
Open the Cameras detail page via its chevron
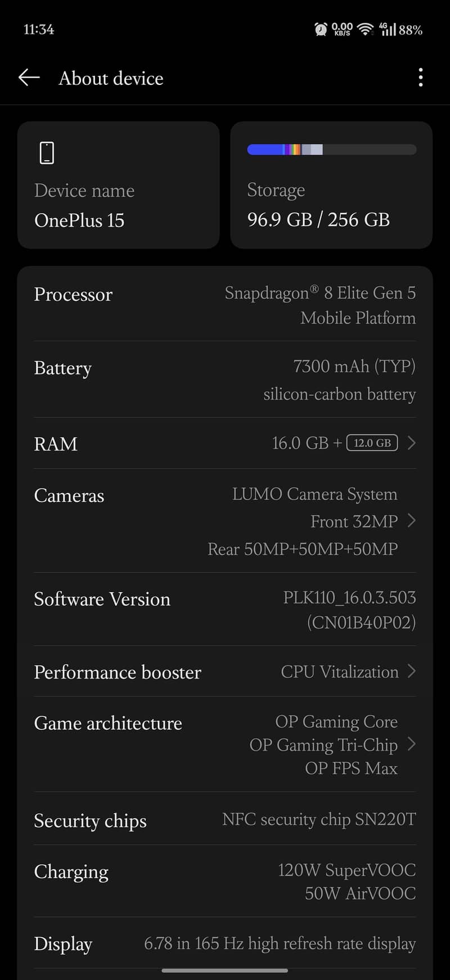(x=412, y=521)
